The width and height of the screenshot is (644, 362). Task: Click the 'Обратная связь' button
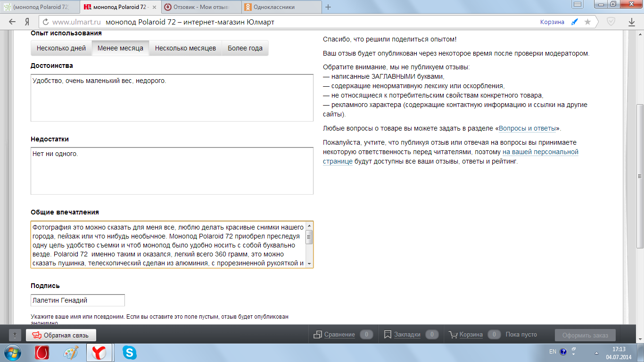(x=61, y=335)
